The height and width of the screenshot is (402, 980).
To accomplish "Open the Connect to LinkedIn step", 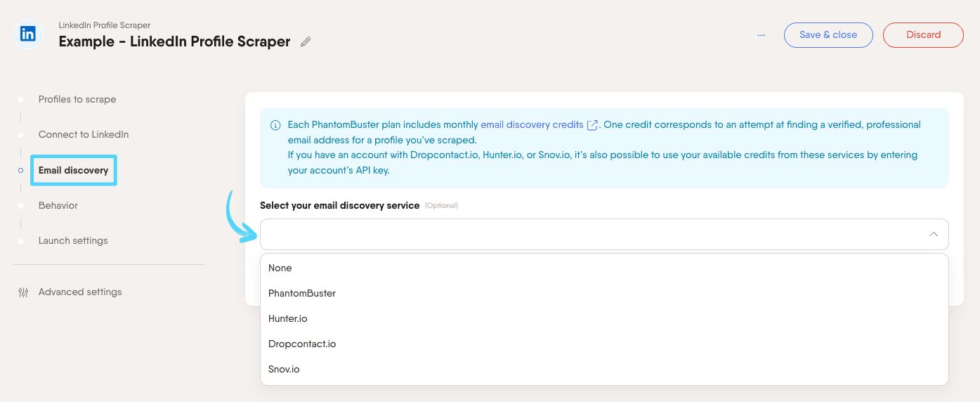I will 84,134.
